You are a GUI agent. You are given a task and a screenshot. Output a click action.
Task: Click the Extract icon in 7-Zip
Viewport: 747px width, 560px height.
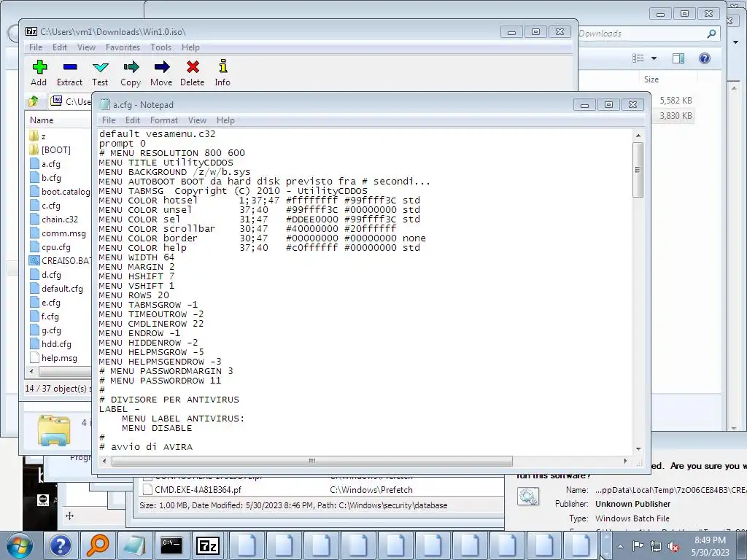69,73
